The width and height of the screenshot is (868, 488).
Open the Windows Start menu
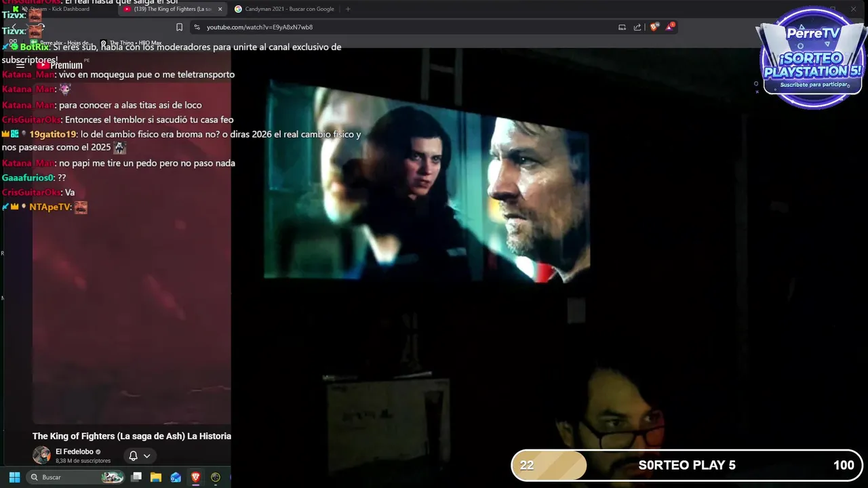pos(14,477)
